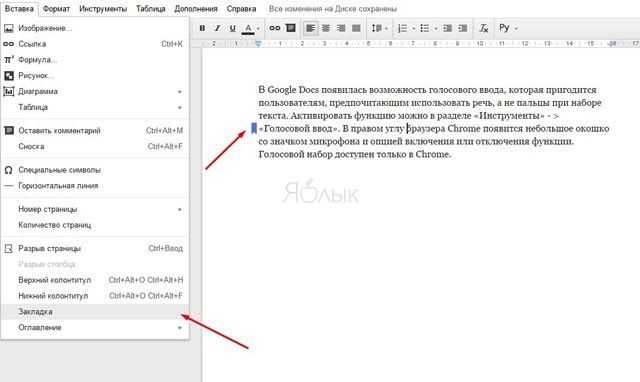Click comment icon beside Оставить комментарий
This screenshot has height=382, width=640.
pos(9,131)
